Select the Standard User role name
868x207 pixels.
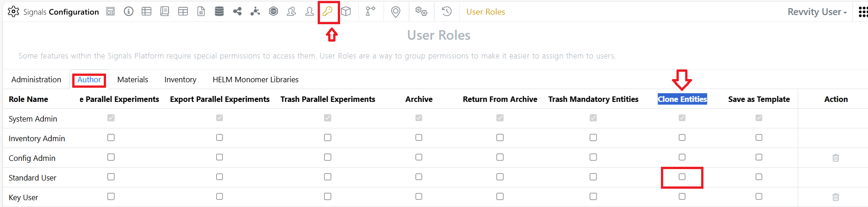pos(32,178)
